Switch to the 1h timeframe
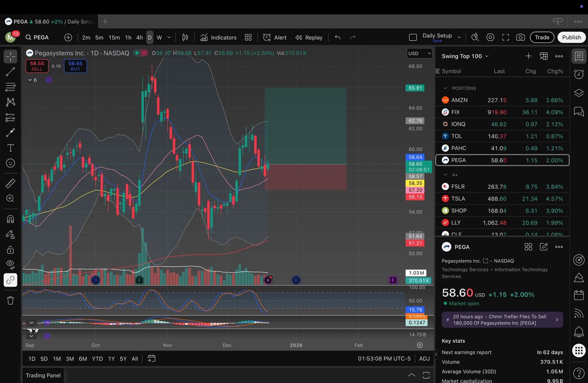 (128, 37)
